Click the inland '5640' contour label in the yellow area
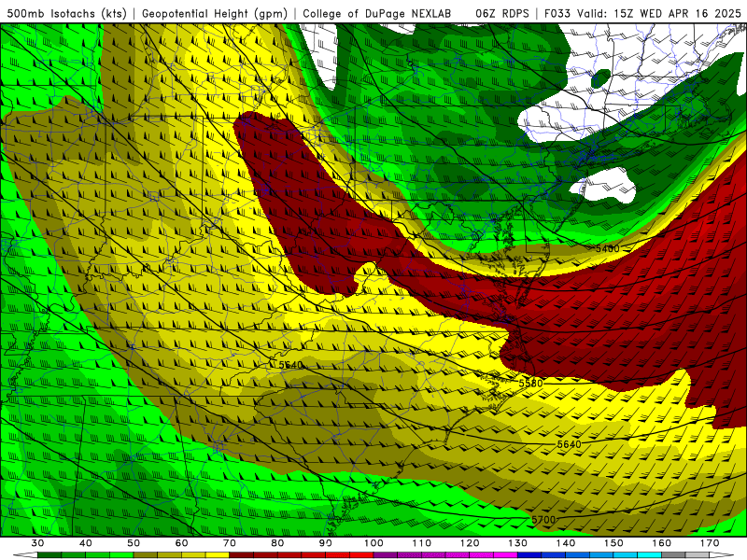The width and height of the screenshot is (747, 560). (290, 365)
